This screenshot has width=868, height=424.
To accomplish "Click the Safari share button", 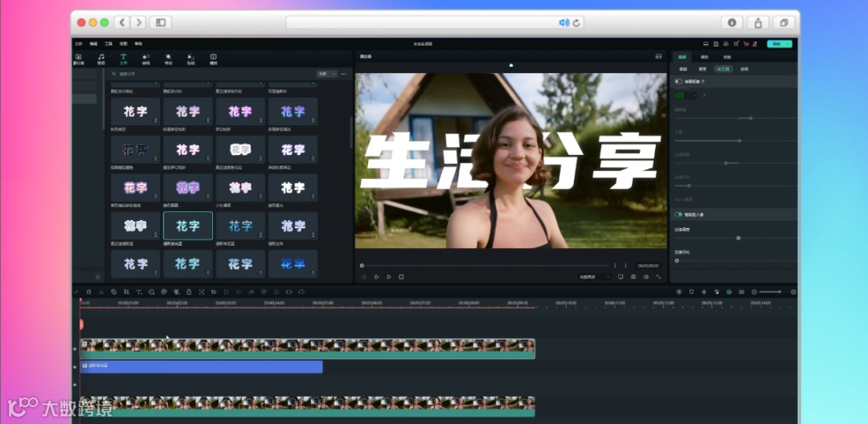I will [x=758, y=22].
